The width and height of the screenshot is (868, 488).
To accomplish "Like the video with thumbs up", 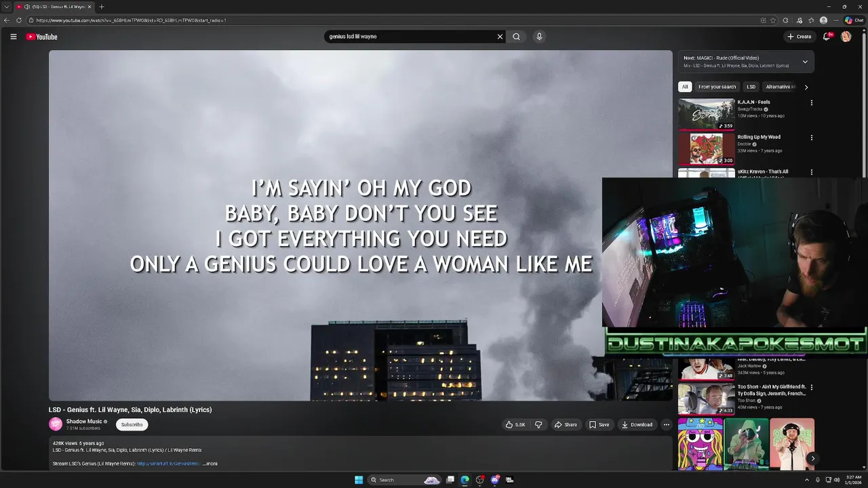I will pyautogui.click(x=515, y=424).
